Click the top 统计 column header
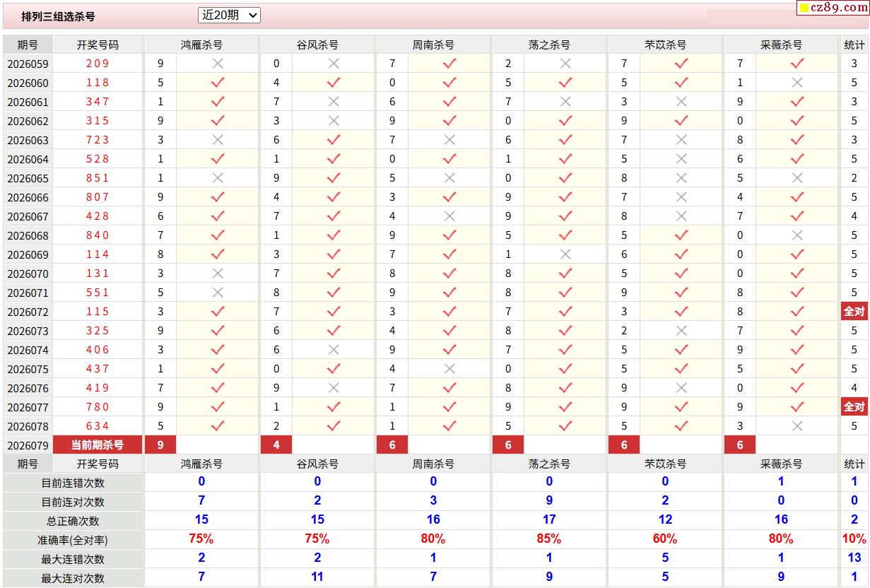 [854, 45]
